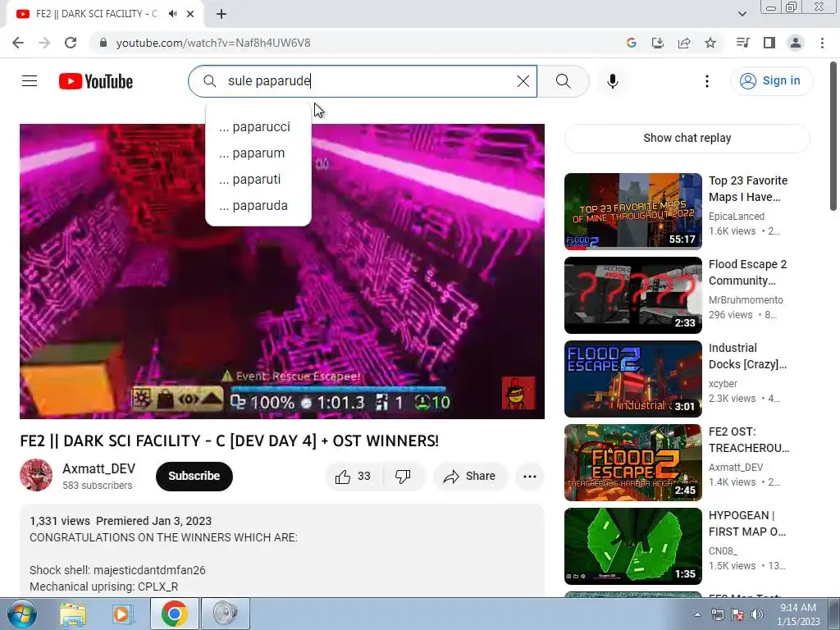840x630 pixels.
Task: Click the address bar URL
Action: pyautogui.click(x=213, y=43)
